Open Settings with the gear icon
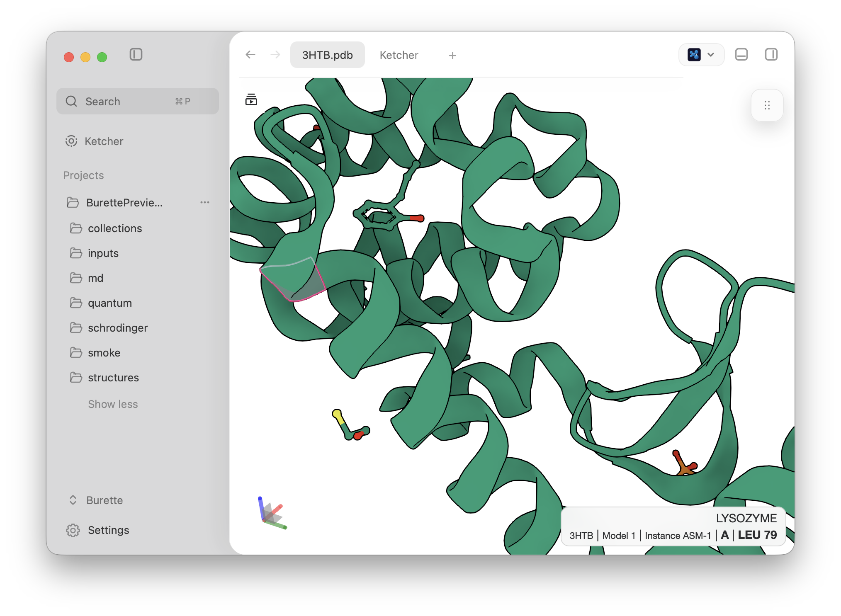The height and width of the screenshot is (616, 841). click(x=73, y=530)
